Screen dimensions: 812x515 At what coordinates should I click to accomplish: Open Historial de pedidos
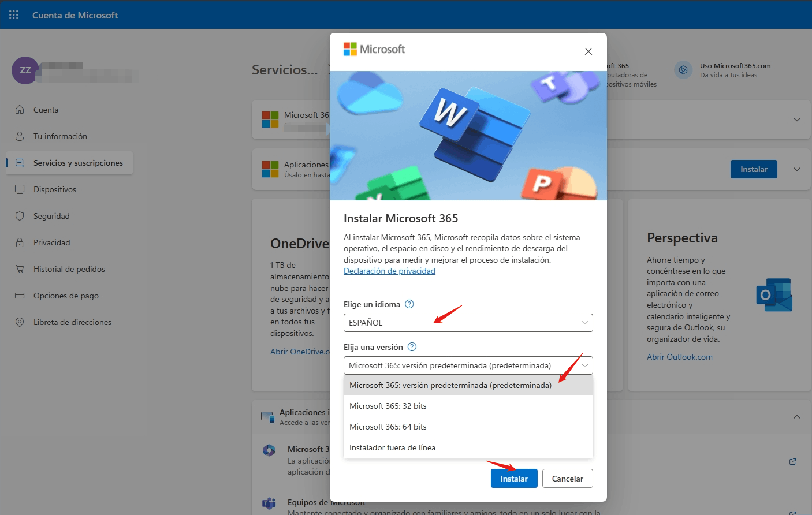pos(69,269)
